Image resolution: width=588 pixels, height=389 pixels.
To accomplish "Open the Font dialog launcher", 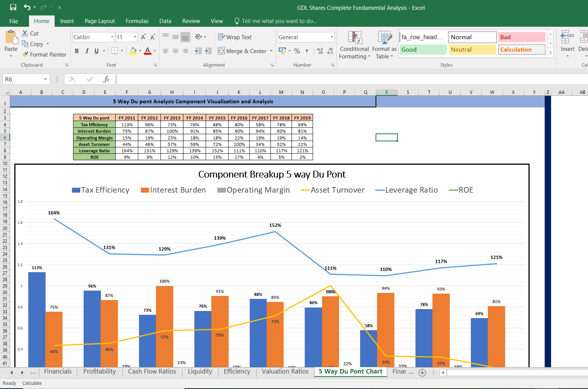I will [x=155, y=65].
